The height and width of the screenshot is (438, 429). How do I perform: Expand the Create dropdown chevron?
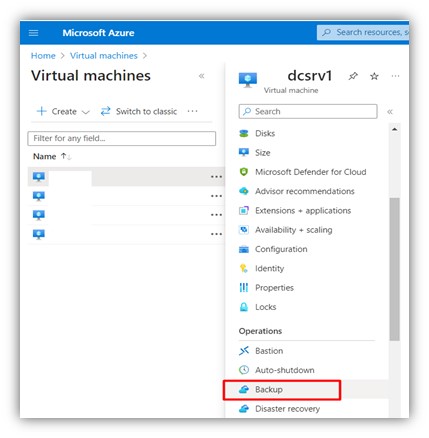click(x=86, y=112)
